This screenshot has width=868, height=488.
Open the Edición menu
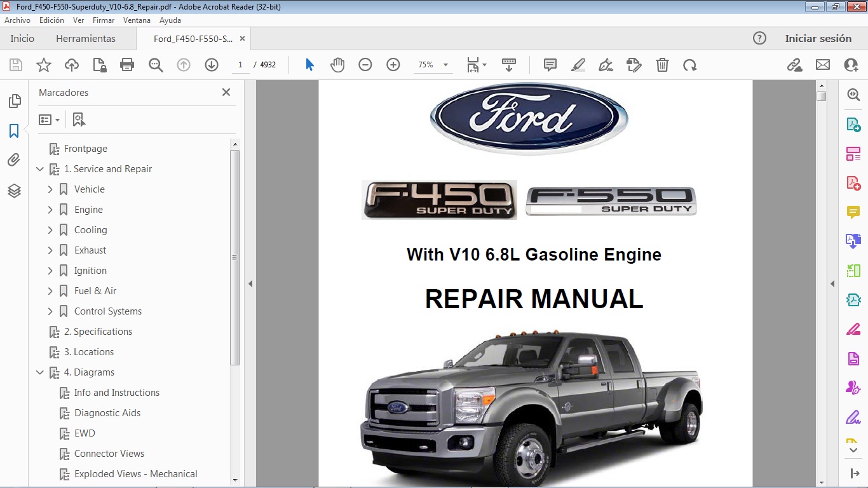(x=51, y=20)
